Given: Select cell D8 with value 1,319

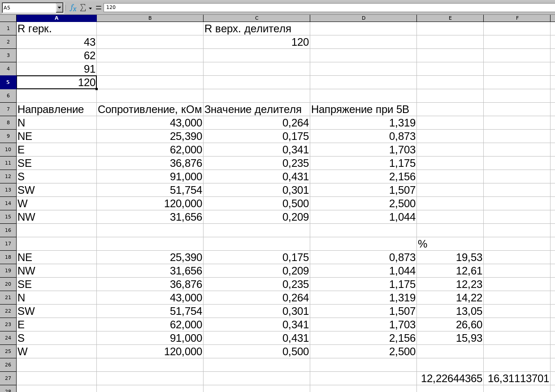Looking at the screenshot, I should pos(363,123).
